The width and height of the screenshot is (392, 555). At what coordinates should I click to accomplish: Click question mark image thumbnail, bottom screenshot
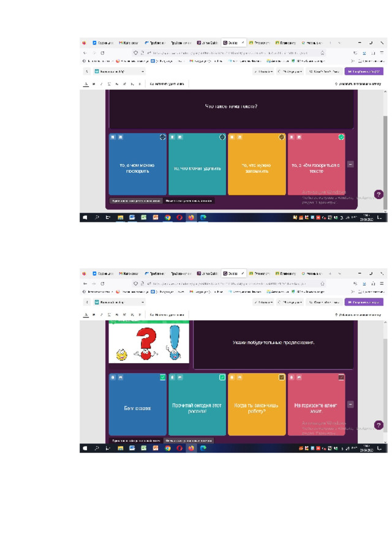pos(149,342)
